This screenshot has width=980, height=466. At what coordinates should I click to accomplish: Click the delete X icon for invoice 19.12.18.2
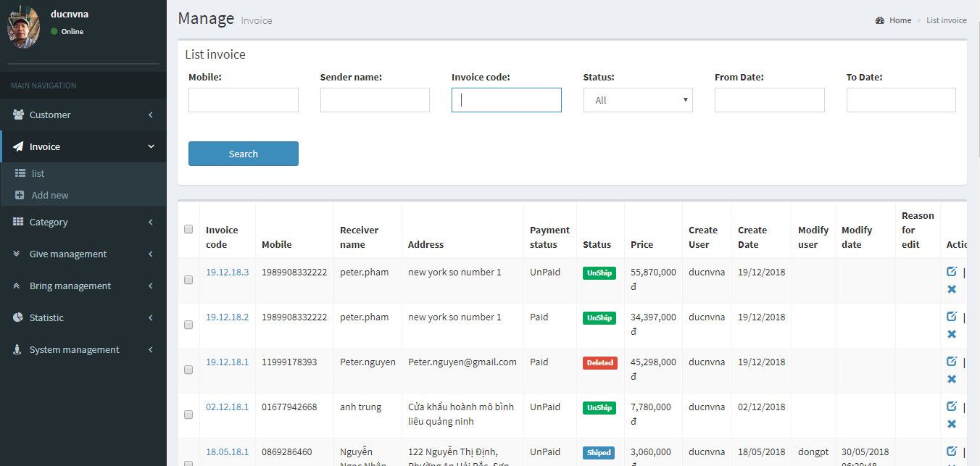click(951, 334)
